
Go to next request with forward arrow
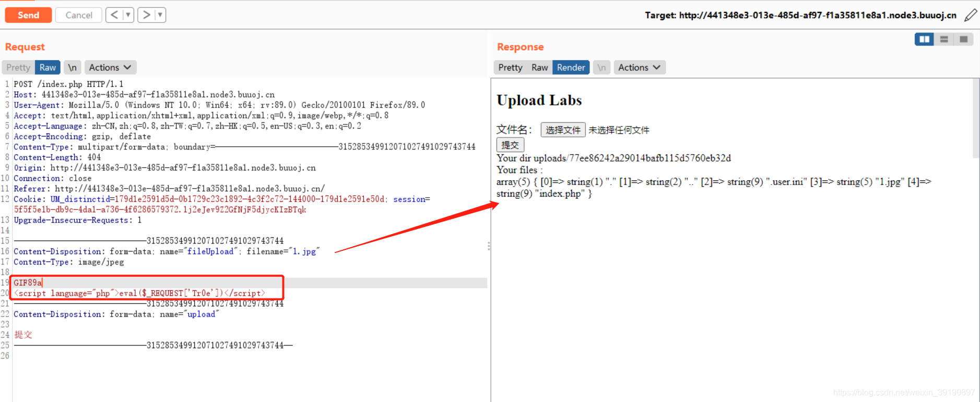pos(147,15)
